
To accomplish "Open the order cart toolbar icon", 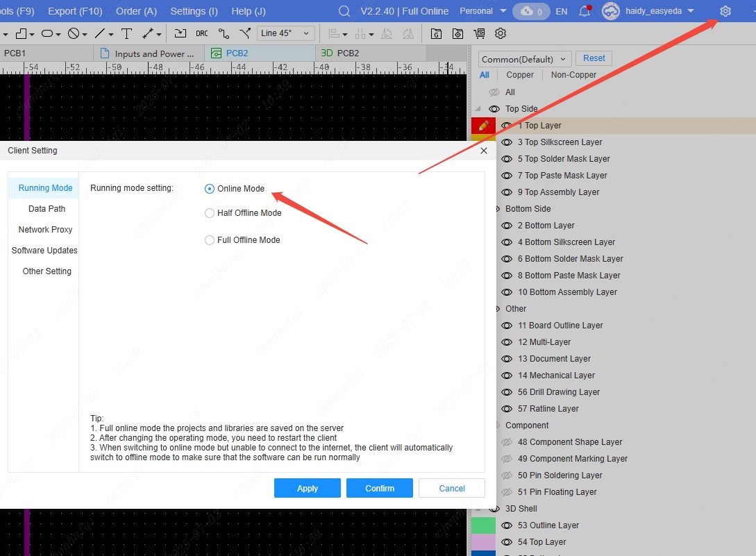I will tap(479, 33).
